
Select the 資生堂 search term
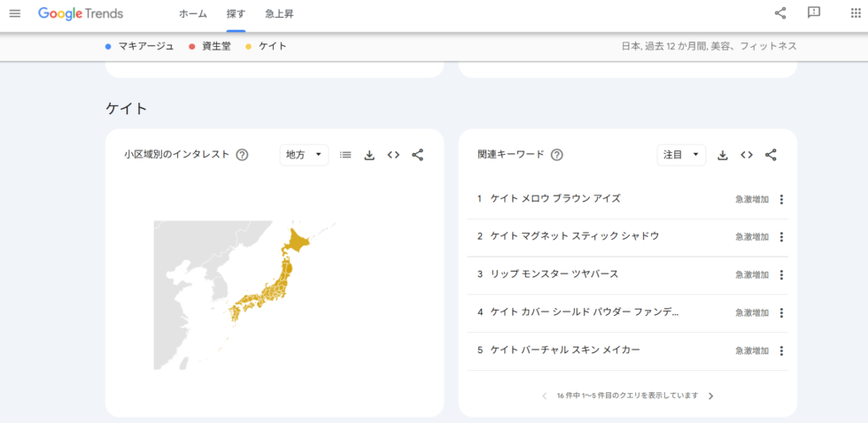[216, 46]
